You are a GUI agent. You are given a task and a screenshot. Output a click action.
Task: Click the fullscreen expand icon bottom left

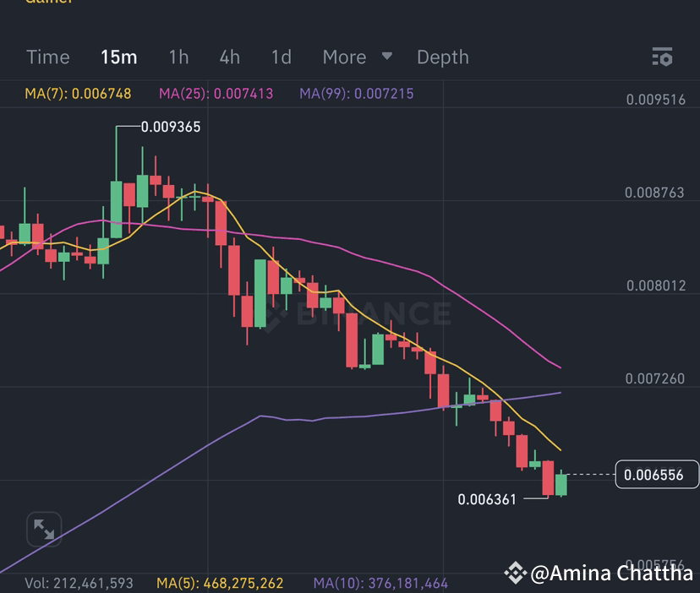pos(44,530)
